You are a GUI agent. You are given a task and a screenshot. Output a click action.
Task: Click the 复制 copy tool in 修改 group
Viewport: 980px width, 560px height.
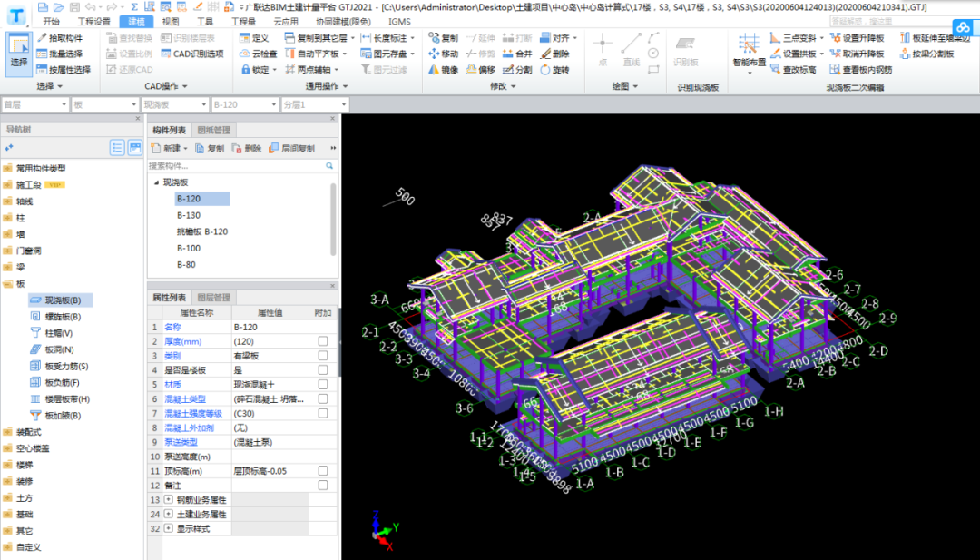pos(443,38)
